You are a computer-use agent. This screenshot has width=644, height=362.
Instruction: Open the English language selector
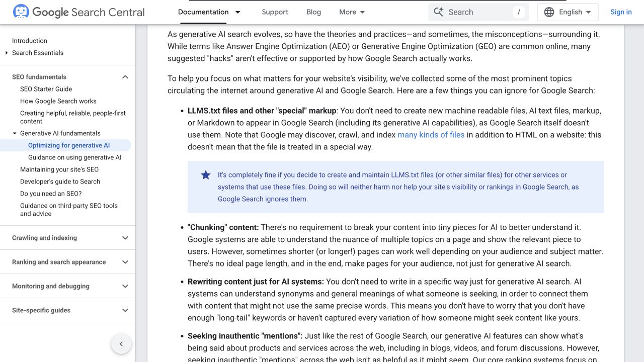[568, 12]
